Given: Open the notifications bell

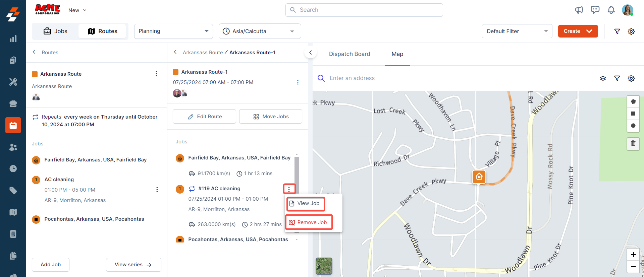Looking at the screenshot, I should (611, 10).
